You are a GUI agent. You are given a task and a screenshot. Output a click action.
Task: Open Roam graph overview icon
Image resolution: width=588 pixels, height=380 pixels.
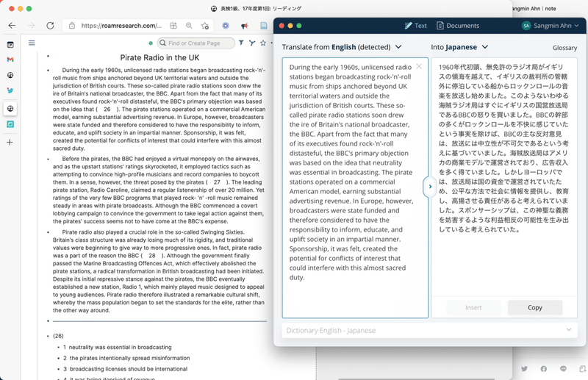click(x=252, y=43)
